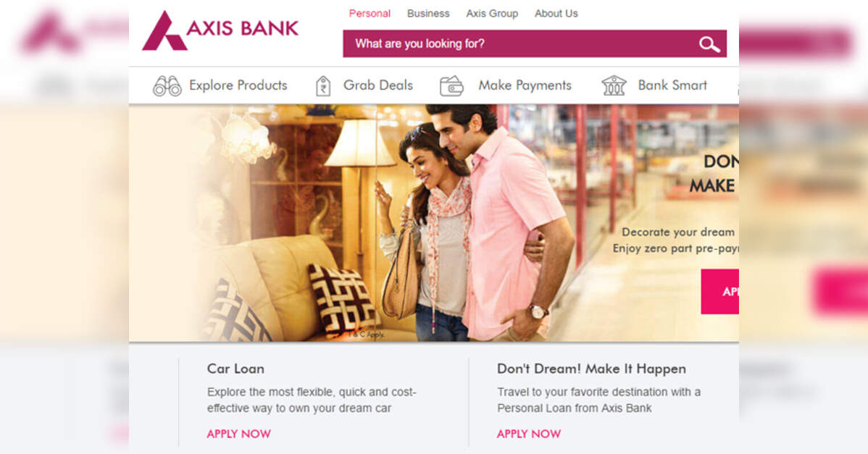Image resolution: width=868 pixels, height=454 pixels.
Task: Go to the About Us page
Action: click(556, 13)
